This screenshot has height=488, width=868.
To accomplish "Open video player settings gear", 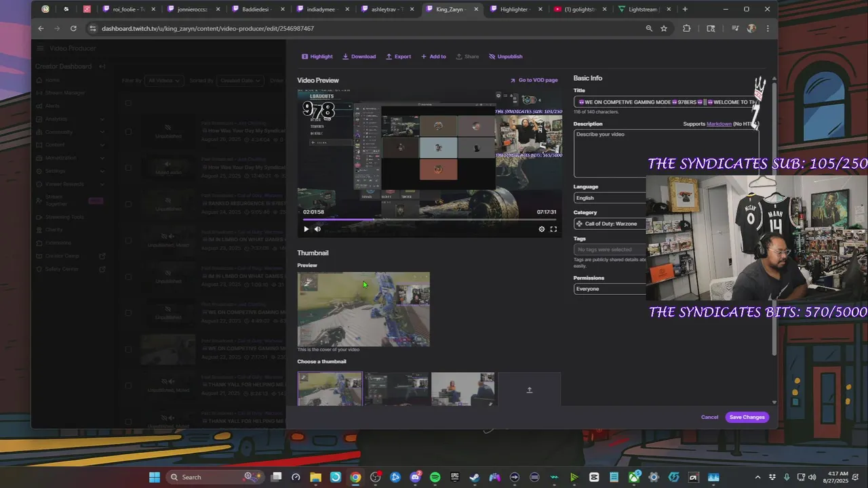I will pyautogui.click(x=541, y=229).
